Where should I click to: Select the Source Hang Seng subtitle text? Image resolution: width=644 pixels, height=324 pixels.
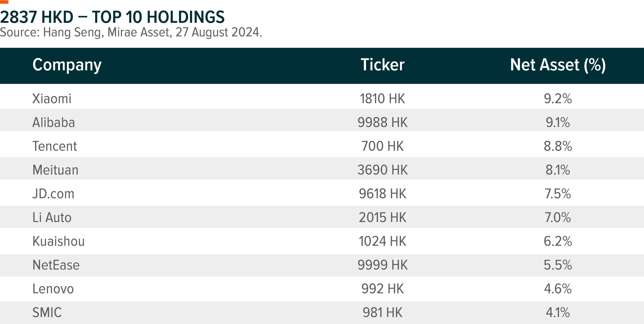click(x=131, y=32)
